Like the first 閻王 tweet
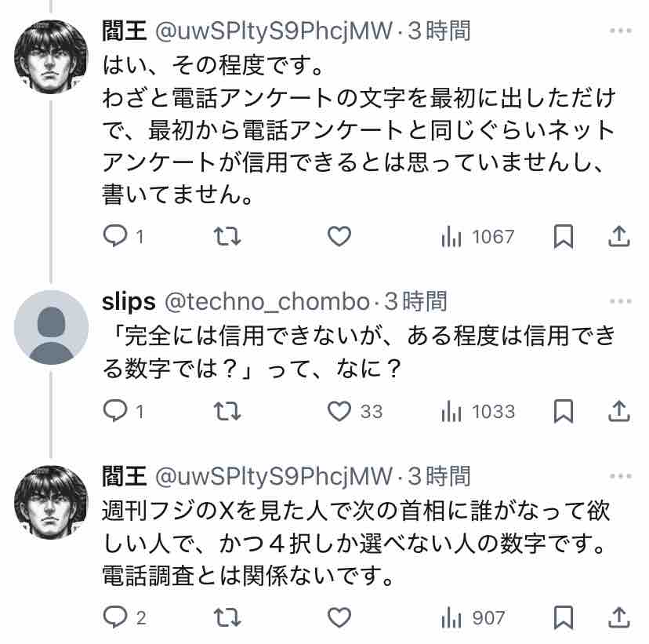This screenshot has height=644, width=649. point(339,236)
